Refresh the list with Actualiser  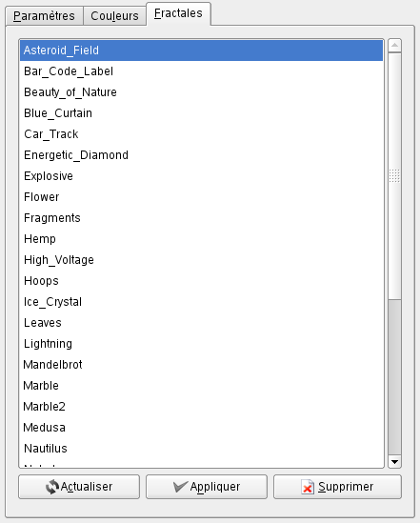79,487
